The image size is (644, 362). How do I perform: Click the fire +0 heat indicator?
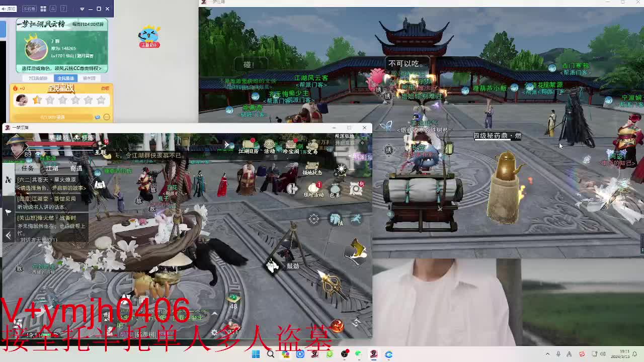coord(19,88)
